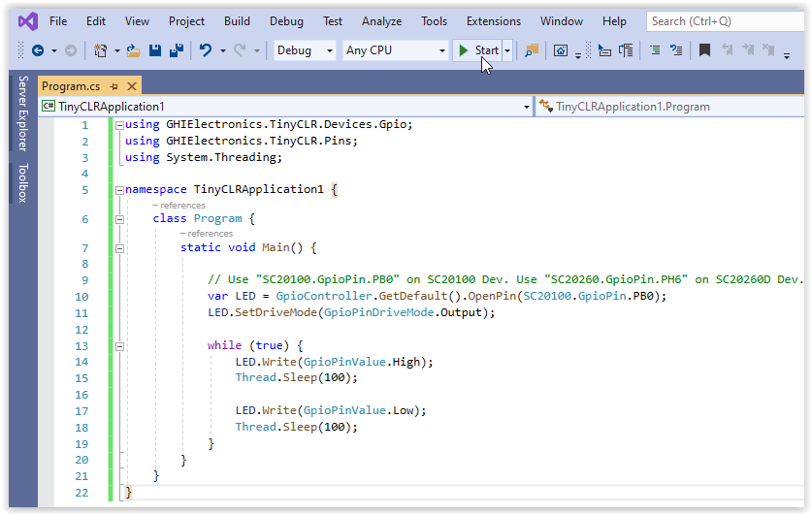This screenshot has height=515, width=812.
Task: Click the Search (Ctrl+Q) box
Action: point(725,21)
